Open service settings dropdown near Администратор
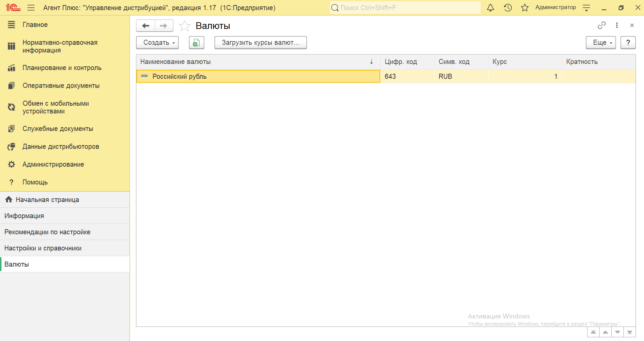The height and width of the screenshot is (341, 644). pos(586,8)
